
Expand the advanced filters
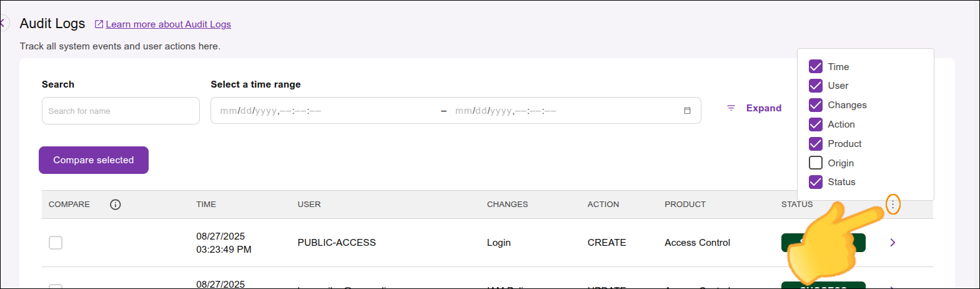point(763,108)
